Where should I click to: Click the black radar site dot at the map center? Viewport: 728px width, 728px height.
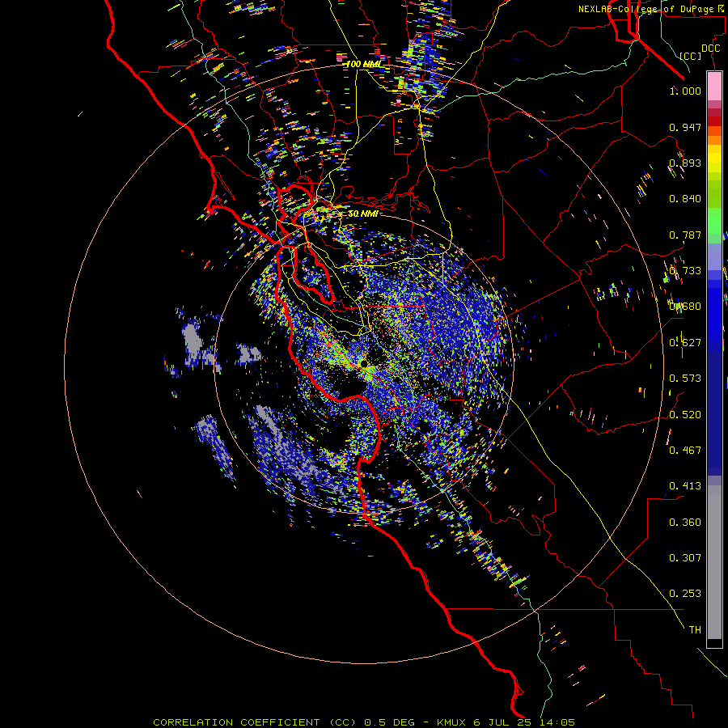[x=363, y=363]
